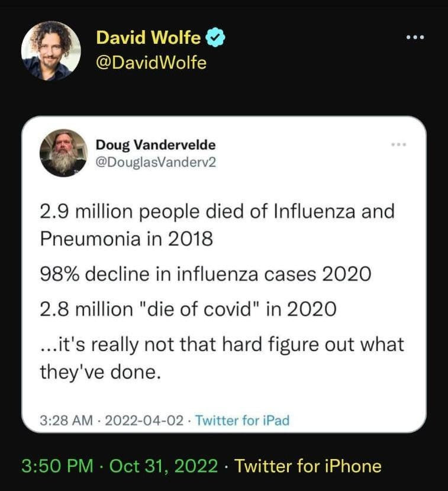448x491 pixels.
Task: Click the "it's really not that hard" line
Action: point(222,344)
